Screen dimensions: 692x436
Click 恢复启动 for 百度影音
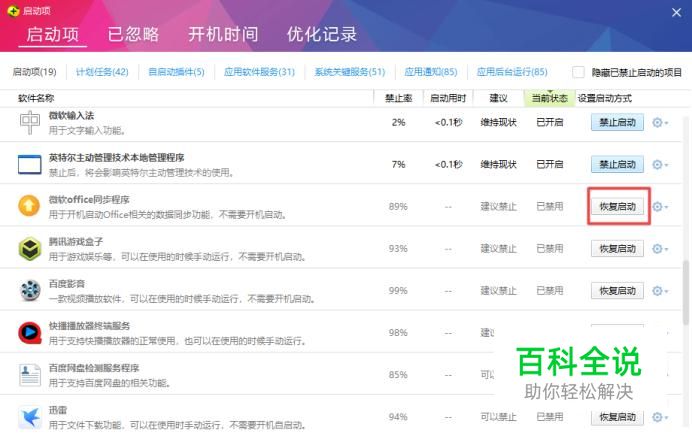(617, 291)
